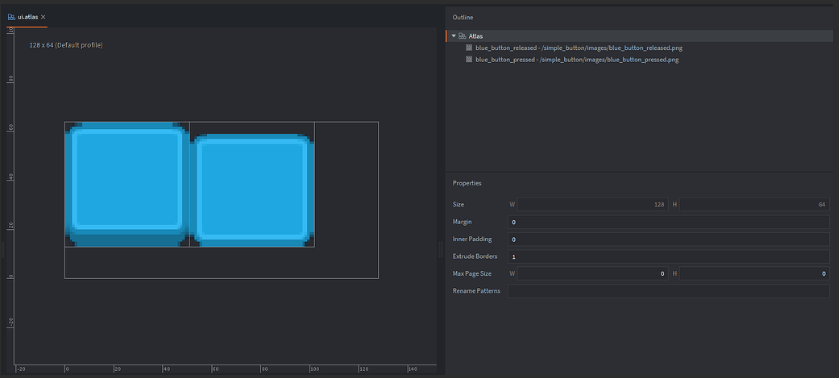This screenshot has height=378, width=839.
Task: Click the Outline panel header
Action: click(463, 18)
